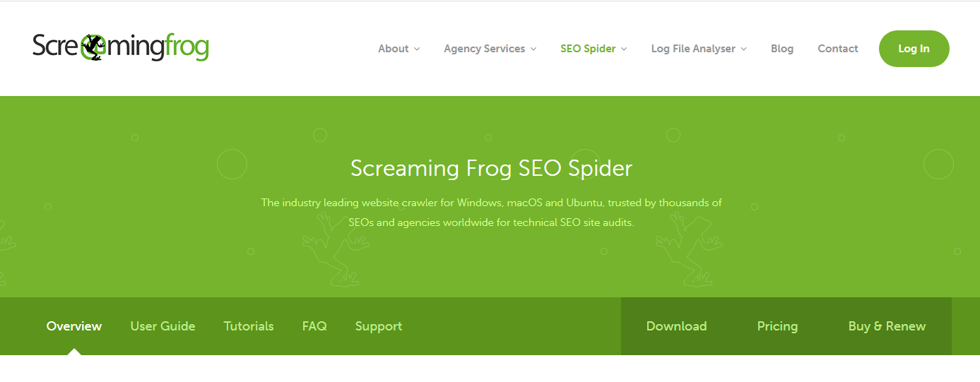980x382 pixels.
Task: Open the FAQ tab
Action: [314, 326]
